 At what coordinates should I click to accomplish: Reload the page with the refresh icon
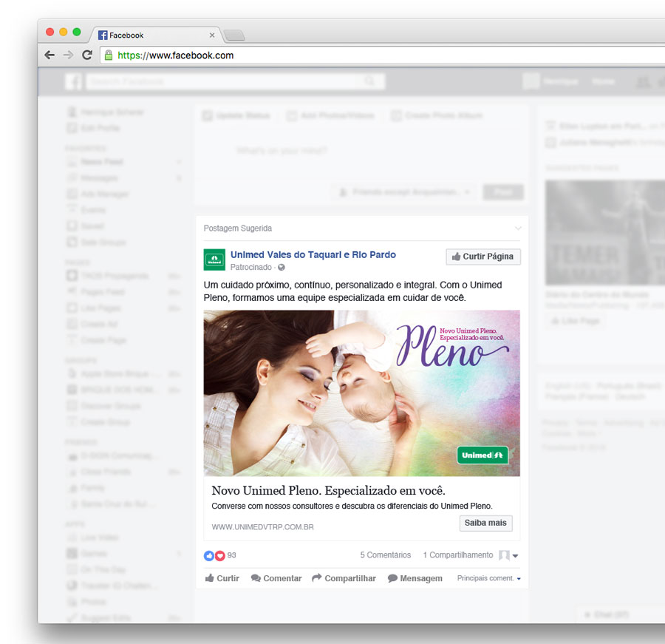[x=87, y=55]
